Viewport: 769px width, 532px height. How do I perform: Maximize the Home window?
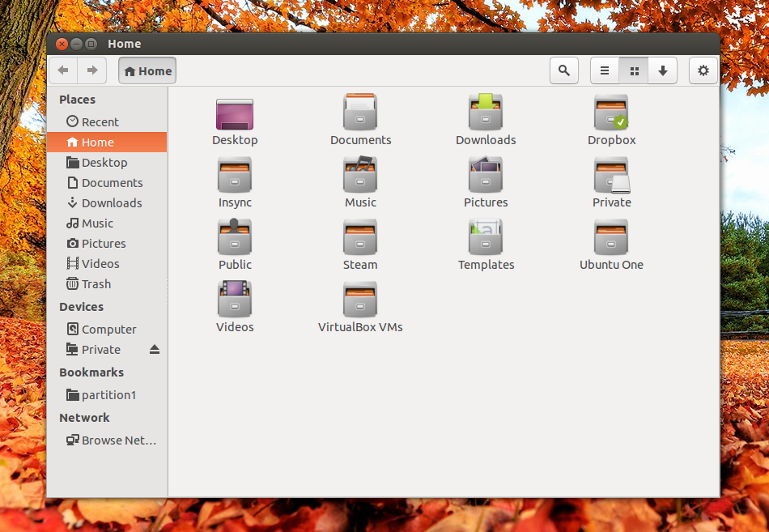[91, 45]
